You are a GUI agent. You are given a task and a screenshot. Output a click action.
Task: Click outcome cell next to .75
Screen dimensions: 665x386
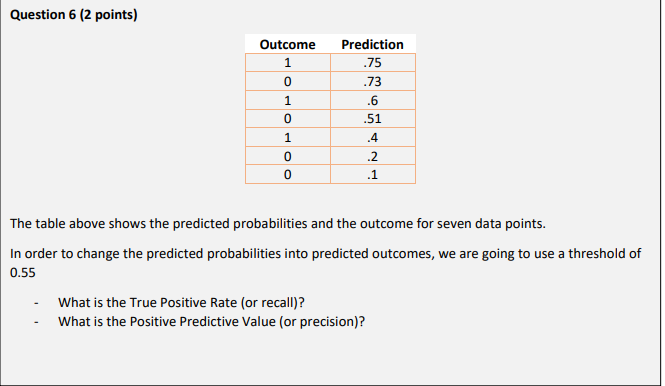288,63
